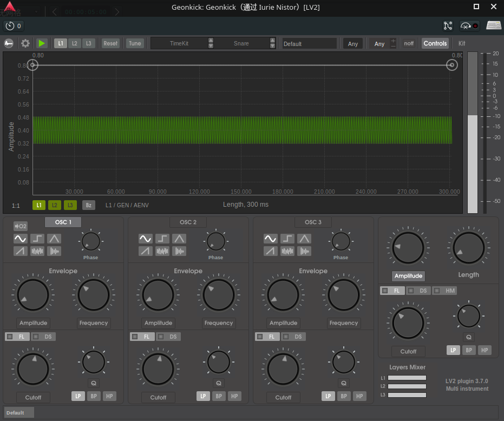Click Tune button
504x421 pixels.
pos(135,43)
